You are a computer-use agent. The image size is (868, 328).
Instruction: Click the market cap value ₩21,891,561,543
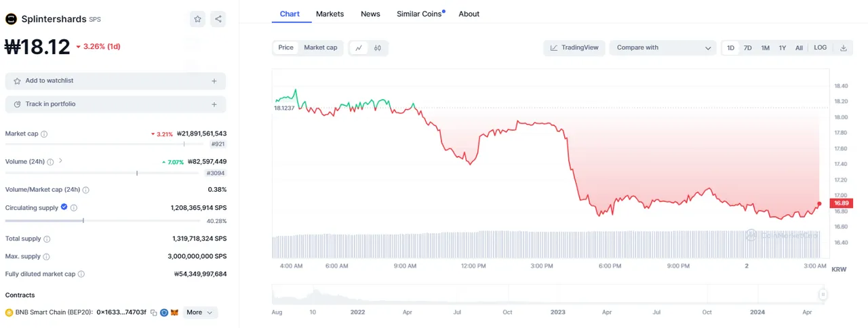(x=201, y=134)
